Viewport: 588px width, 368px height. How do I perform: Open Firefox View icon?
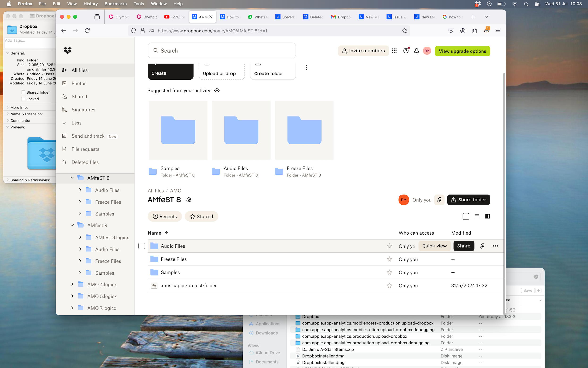click(97, 17)
